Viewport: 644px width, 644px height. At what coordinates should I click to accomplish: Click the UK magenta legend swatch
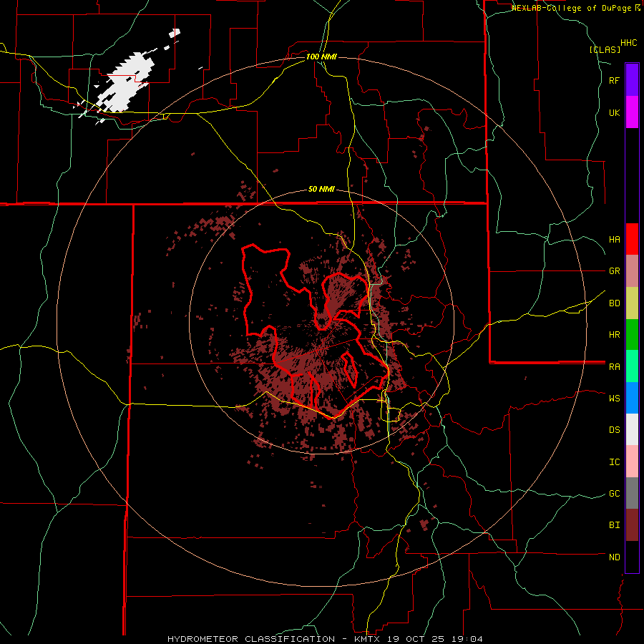coord(632,112)
